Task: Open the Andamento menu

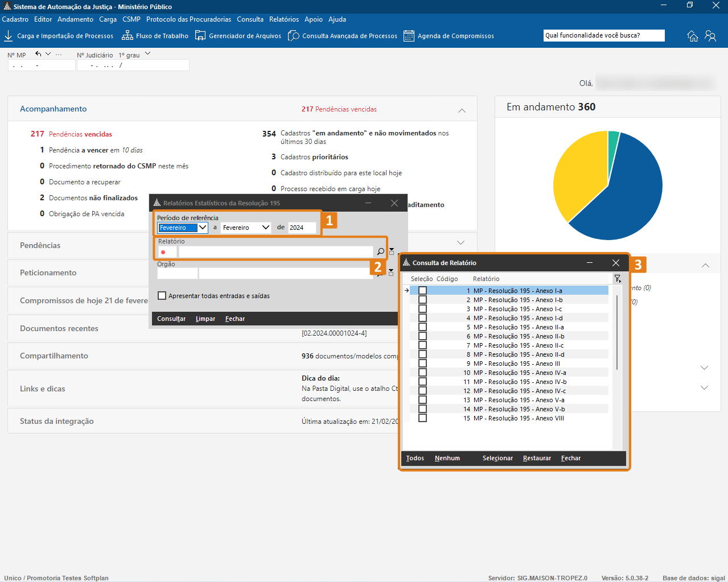Action: tap(76, 19)
